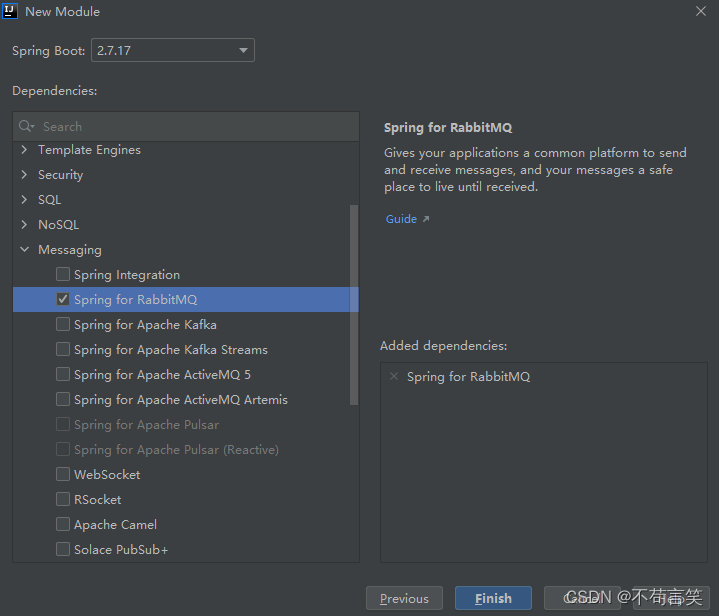Select the Spring for Apache ActiveMQ Artemis label
The image size is (719, 616).
click(181, 400)
